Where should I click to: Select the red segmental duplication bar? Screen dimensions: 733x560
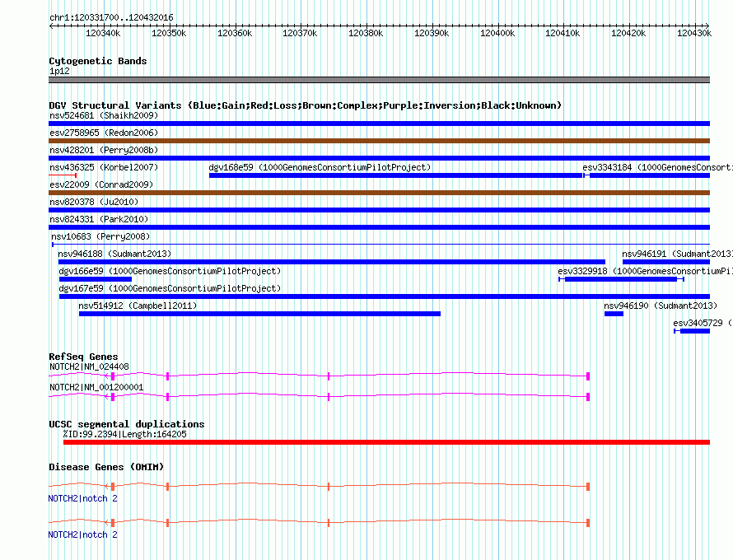point(385,442)
